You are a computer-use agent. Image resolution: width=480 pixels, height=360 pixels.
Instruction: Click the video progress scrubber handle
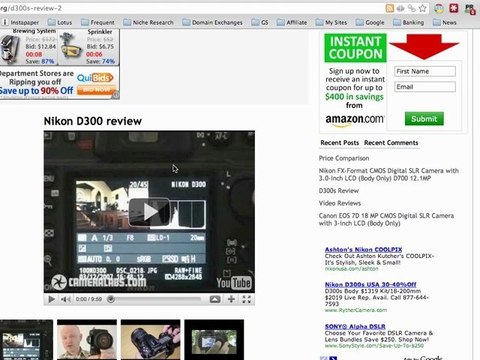coord(111,299)
